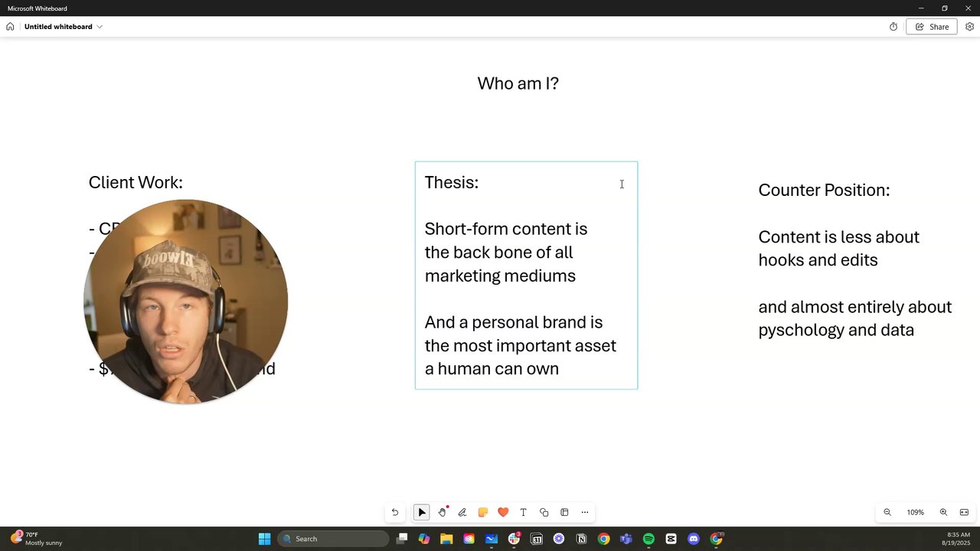Click the fit to screen icon
This screenshot has width=980, height=551.
(x=964, y=513)
